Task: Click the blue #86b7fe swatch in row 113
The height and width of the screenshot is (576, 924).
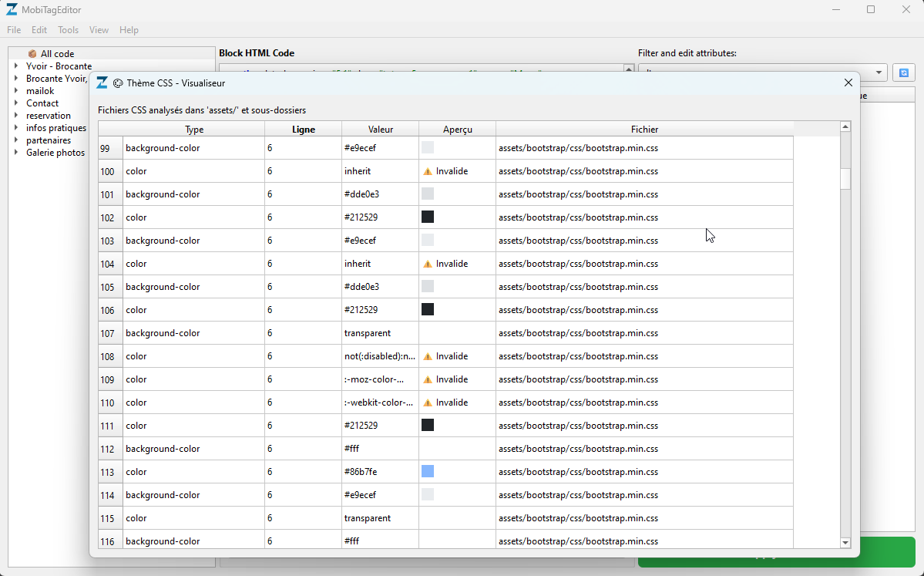Action: click(428, 471)
